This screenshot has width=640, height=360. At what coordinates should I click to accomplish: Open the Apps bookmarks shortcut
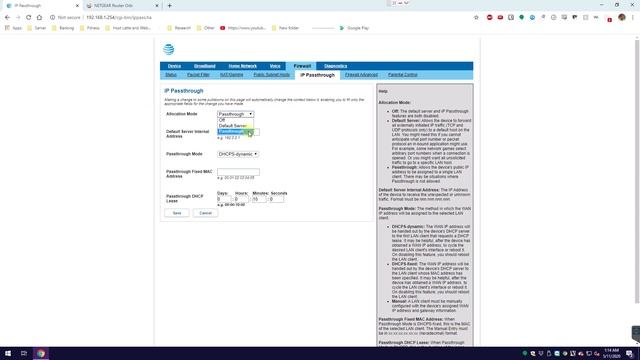(13, 28)
